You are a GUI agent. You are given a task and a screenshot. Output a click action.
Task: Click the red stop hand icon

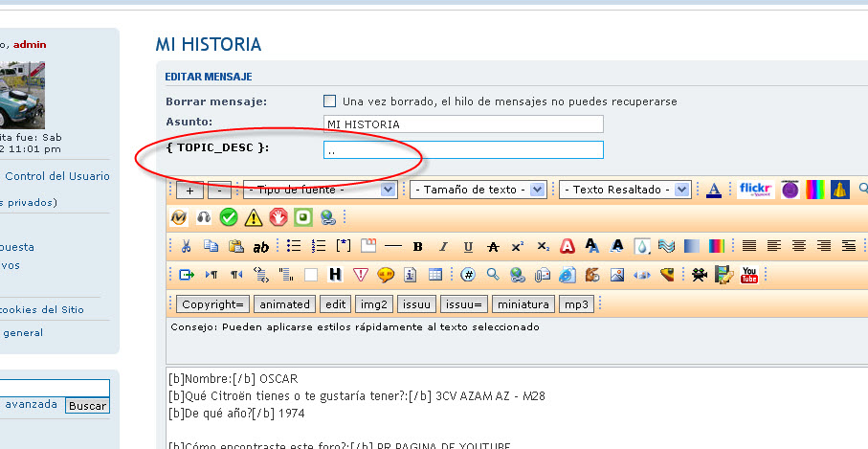(278, 217)
